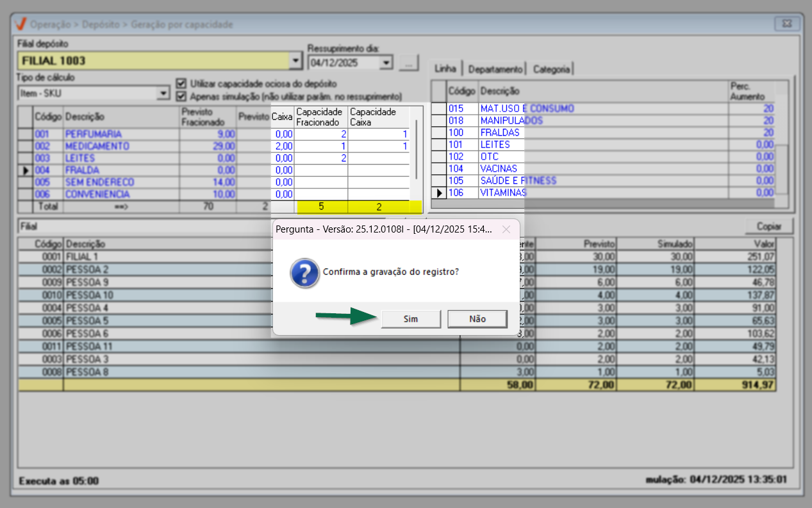Select the MEDICAMENTO row in grid

point(97,146)
